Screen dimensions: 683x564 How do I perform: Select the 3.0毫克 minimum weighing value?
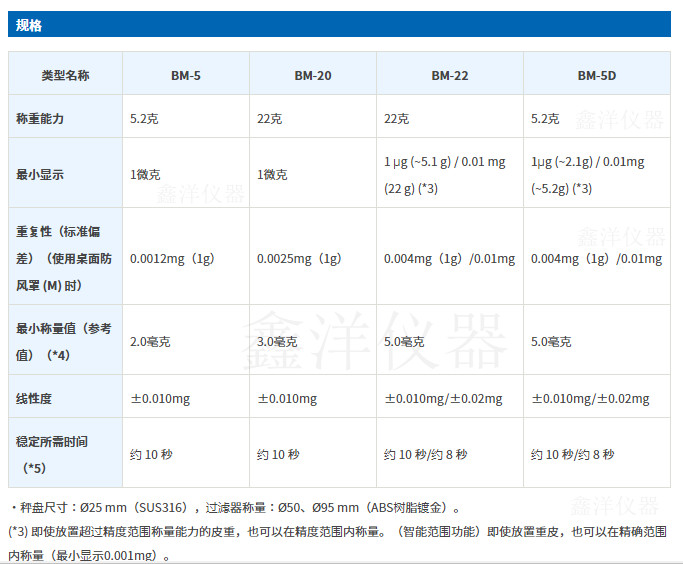pos(277,342)
